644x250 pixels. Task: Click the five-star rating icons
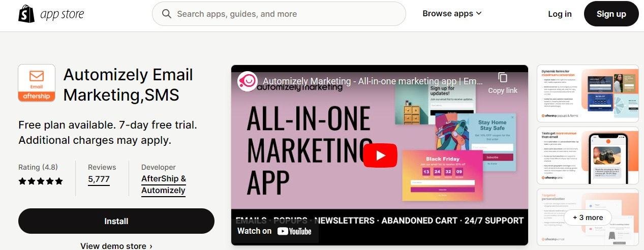click(x=41, y=181)
